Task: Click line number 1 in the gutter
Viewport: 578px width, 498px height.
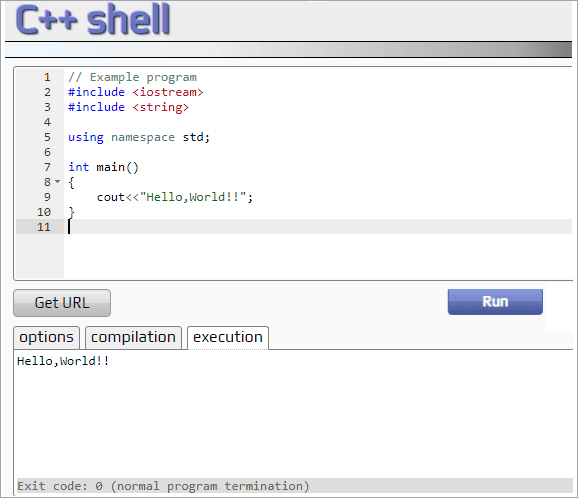Action: pos(47,77)
